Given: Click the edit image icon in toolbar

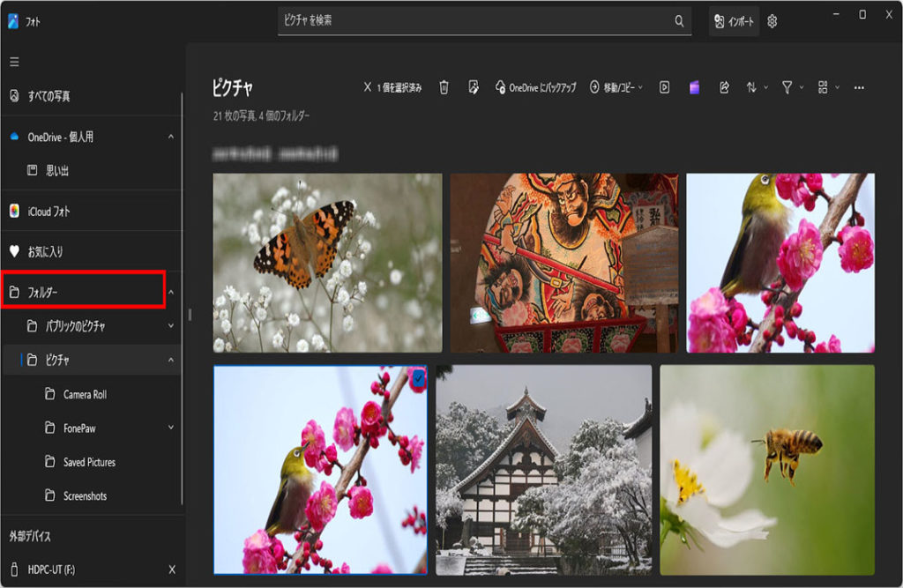Looking at the screenshot, I should (474, 87).
